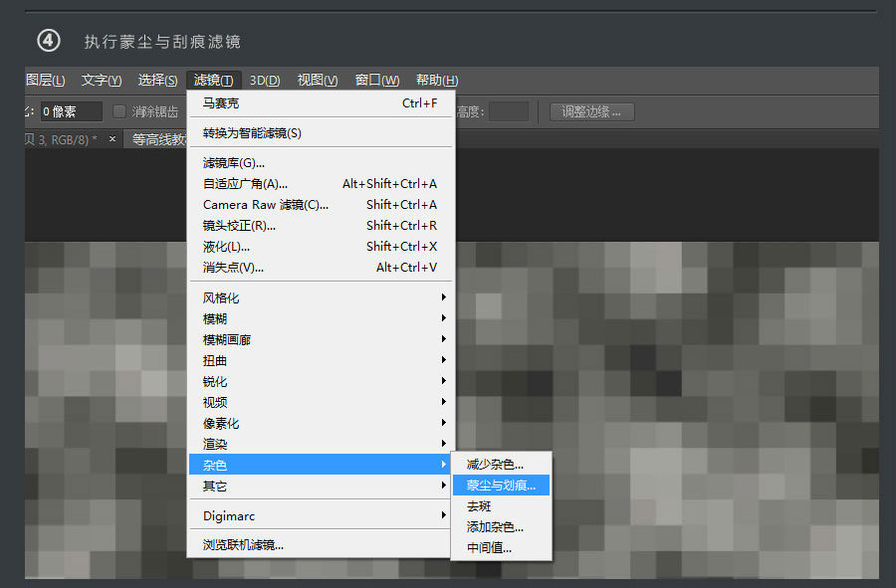Screen dimensions: 896x588
Task: Open the 文字(Y) menu
Action: [x=102, y=80]
